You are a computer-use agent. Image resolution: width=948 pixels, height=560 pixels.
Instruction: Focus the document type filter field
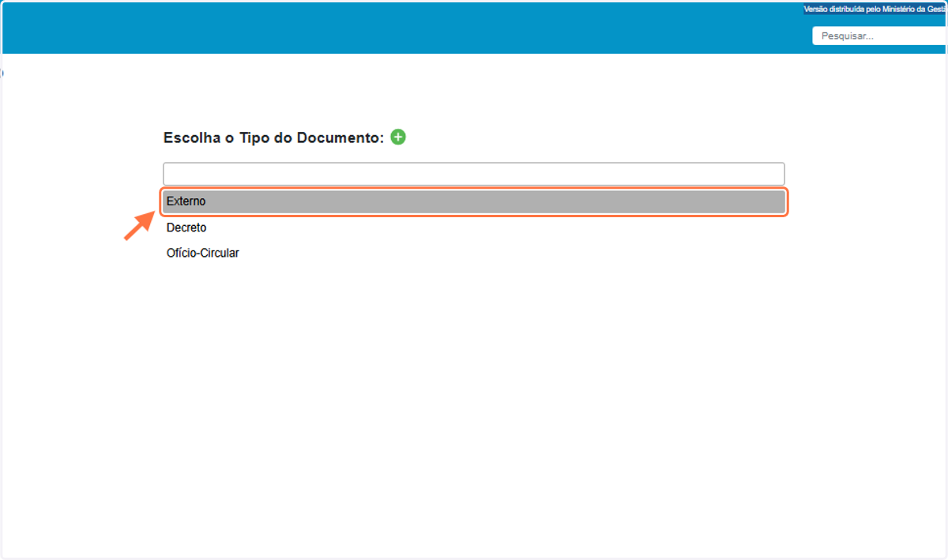(x=474, y=174)
